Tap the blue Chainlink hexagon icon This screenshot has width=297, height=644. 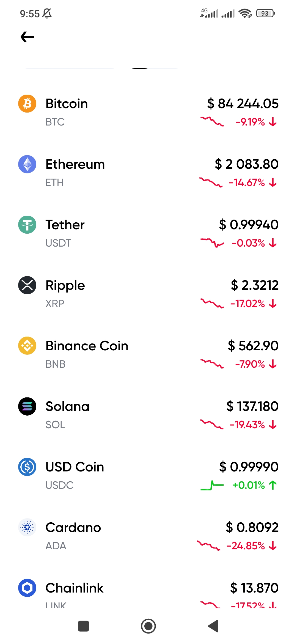point(27,588)
